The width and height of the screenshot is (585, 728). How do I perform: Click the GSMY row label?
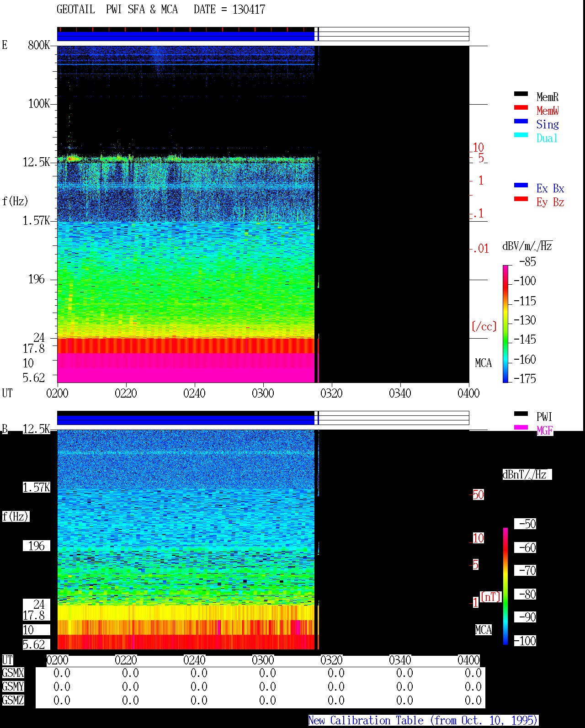[x=13, y=686]
